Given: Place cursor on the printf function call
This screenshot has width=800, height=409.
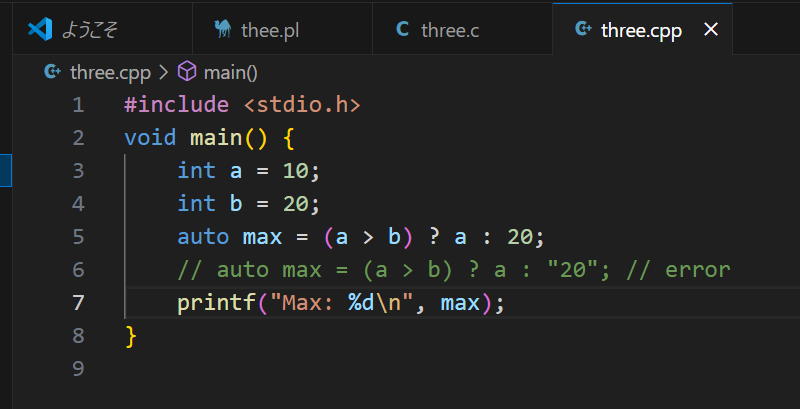Looking at the screenshot, I should click(209, 303).
